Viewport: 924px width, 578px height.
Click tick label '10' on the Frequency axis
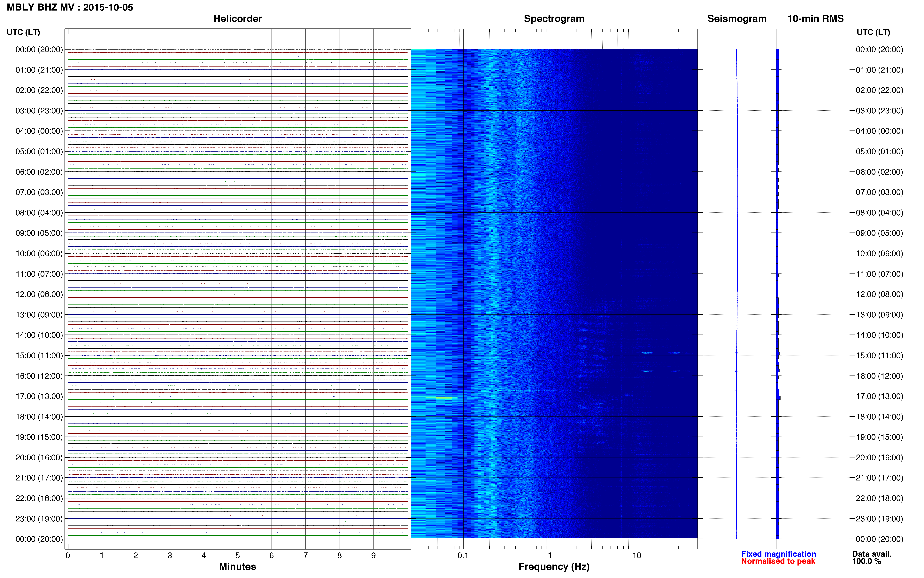click(x=637, y=555)
